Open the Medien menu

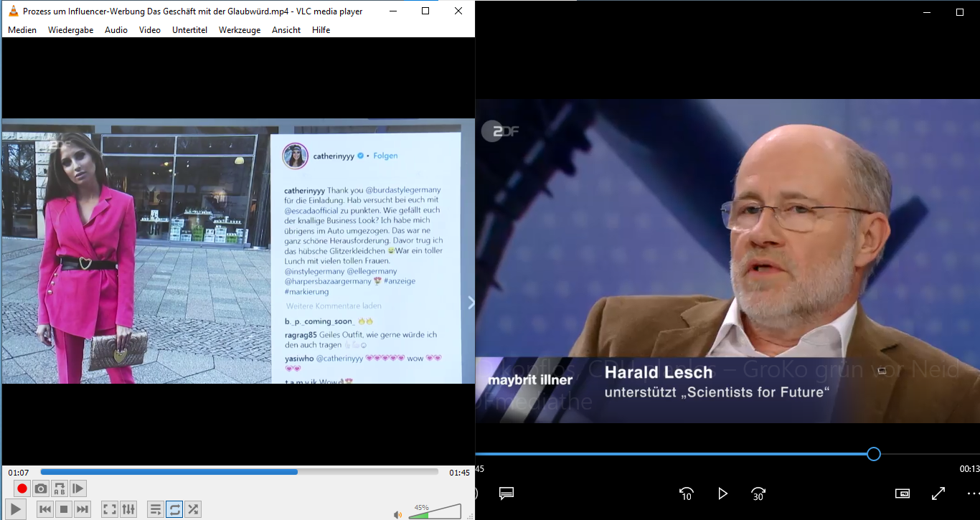[22, 30]
